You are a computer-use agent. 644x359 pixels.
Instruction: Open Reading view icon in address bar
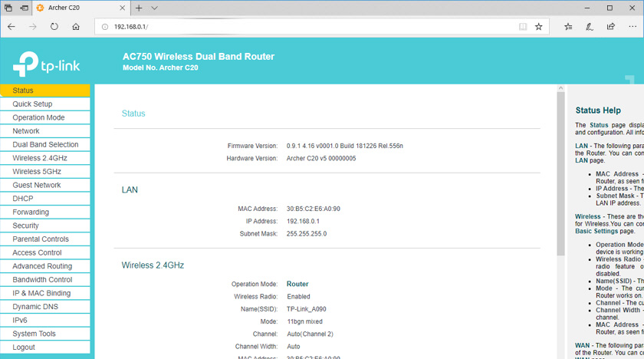(522, 27)
